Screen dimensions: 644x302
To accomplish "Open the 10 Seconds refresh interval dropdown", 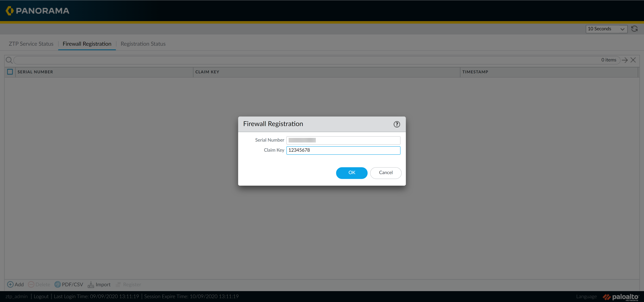I will click(x=606, y=29).
